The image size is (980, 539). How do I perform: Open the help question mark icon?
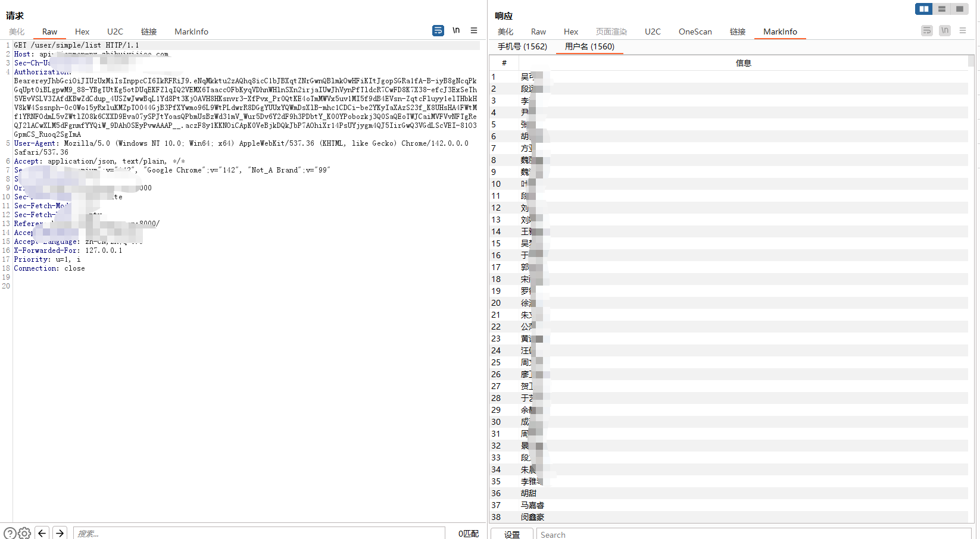coord(10,534)
